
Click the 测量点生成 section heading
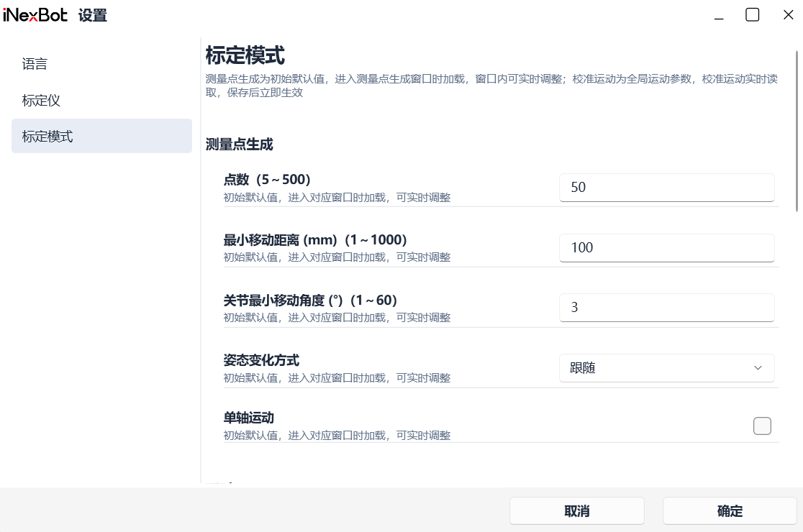(239, 145)
